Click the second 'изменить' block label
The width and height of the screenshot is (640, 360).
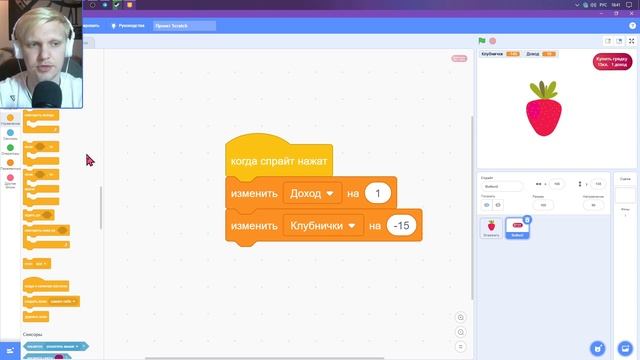(x=254, y=226)
